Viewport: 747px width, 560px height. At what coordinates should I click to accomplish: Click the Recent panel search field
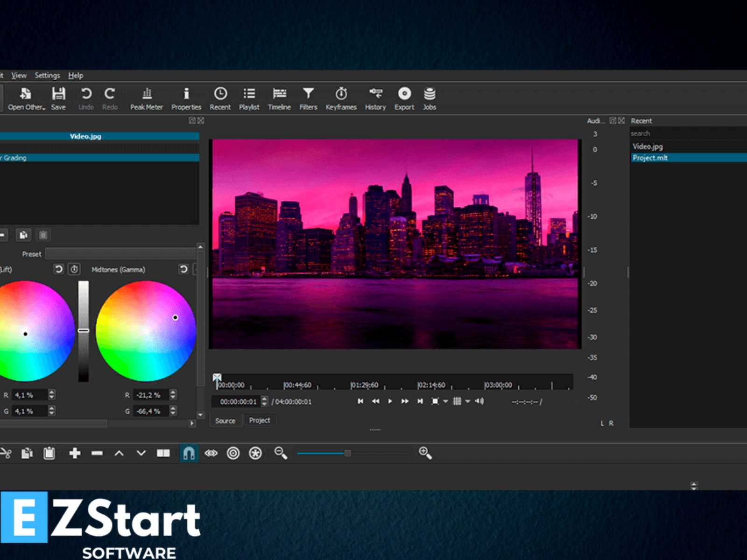point(689,133)
